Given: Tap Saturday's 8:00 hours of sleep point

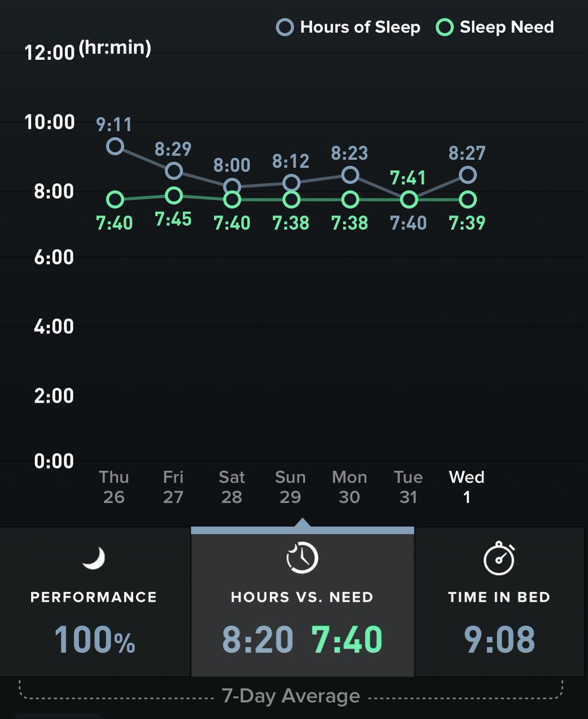Looking at the screenshot, I should pyautogui.click(x=233, y=187).
